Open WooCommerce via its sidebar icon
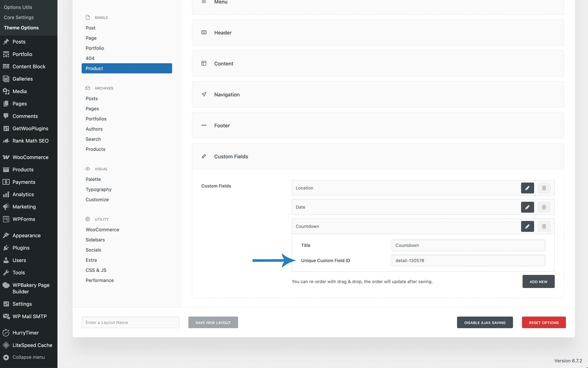 pyautogui.click(x=6, y=157)
